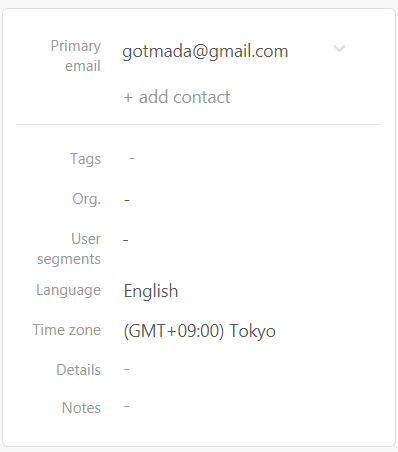
Task: Edit the empty Org. value
Action: coord(127,200)
